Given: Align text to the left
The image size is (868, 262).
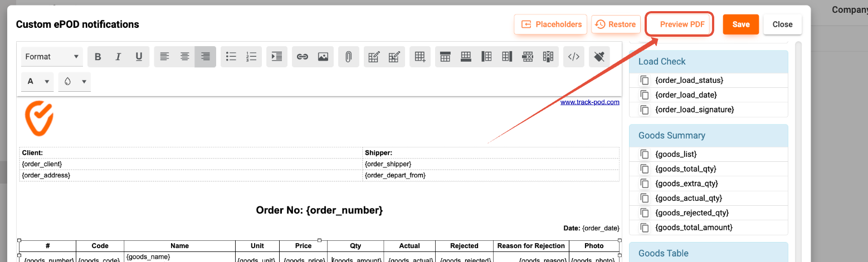Looking at the screenshot, I should pyautogui.click(x=164, y=57).
